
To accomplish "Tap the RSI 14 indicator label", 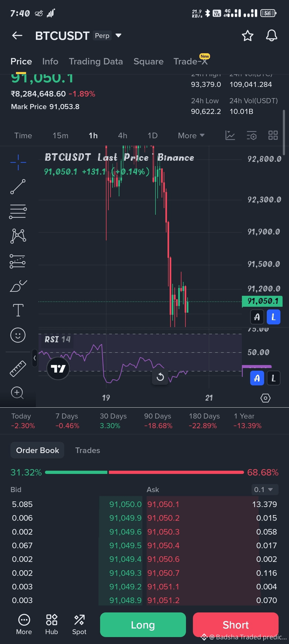I will click(58, 339).
